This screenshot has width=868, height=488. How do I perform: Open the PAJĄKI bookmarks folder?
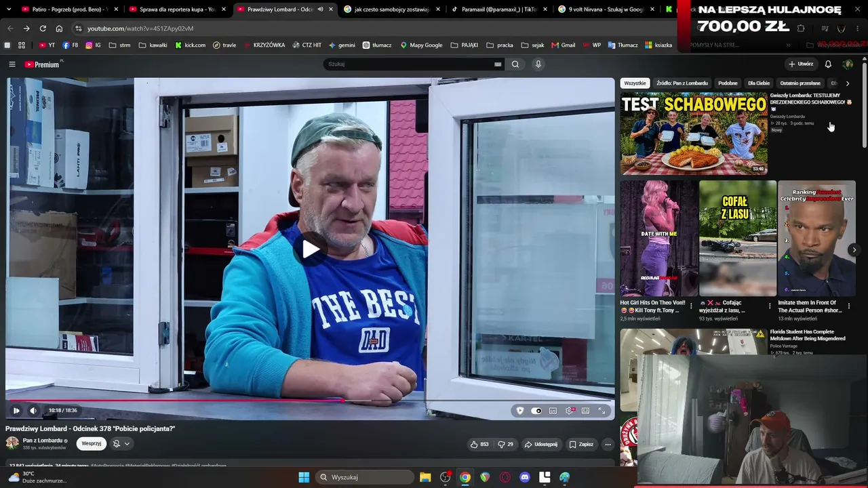465,45
